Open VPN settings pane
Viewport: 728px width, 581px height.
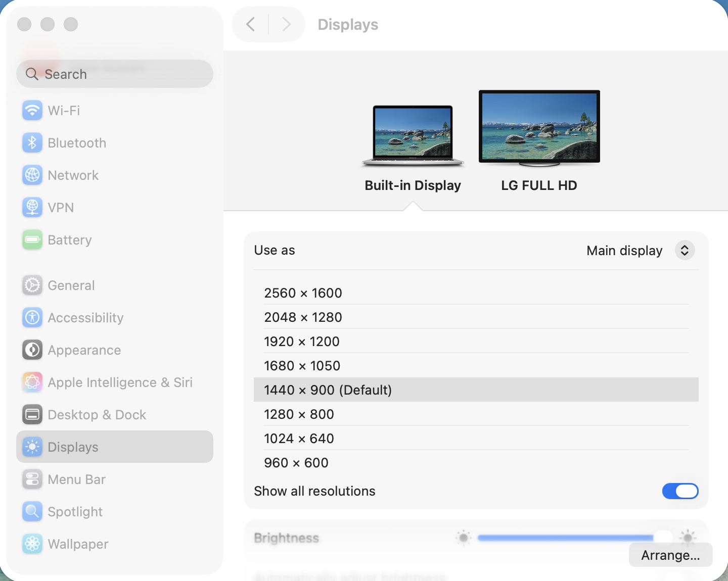tap(115, 208)
